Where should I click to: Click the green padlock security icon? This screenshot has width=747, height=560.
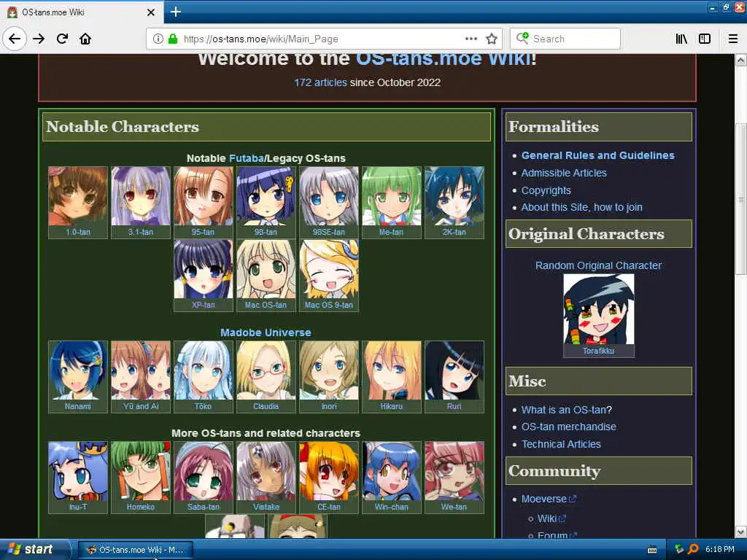173,39
